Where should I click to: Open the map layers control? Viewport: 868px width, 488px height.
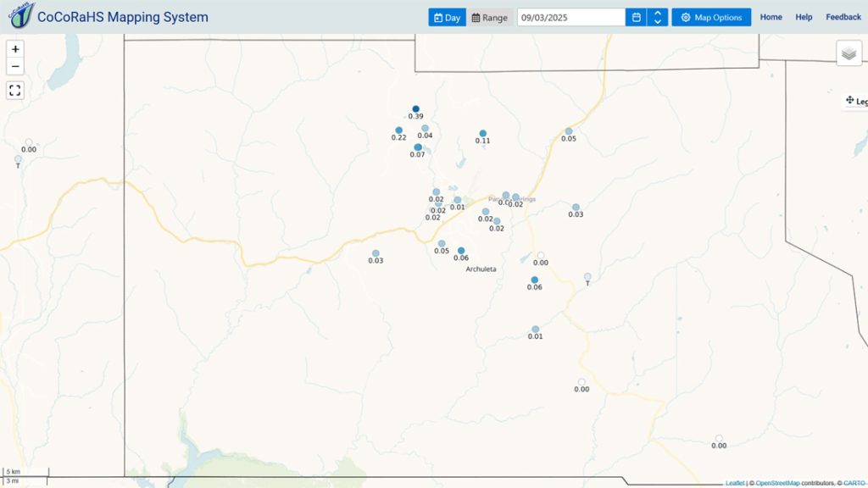849,53
